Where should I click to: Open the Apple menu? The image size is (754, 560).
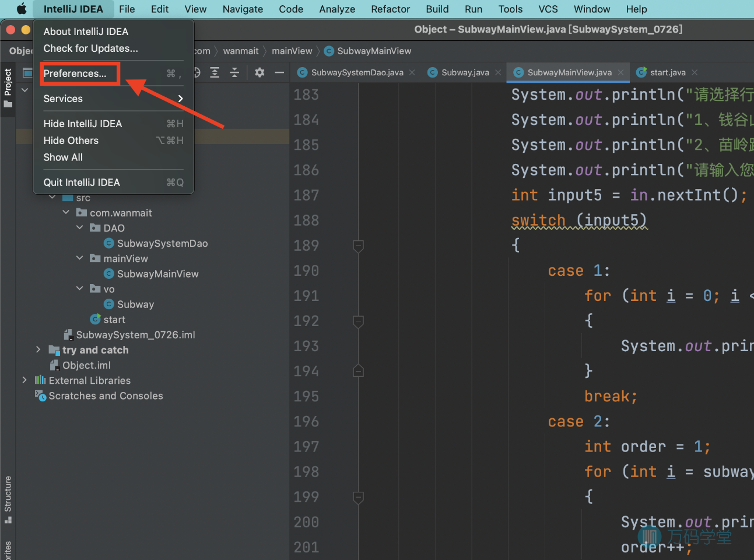coord(21,9)
